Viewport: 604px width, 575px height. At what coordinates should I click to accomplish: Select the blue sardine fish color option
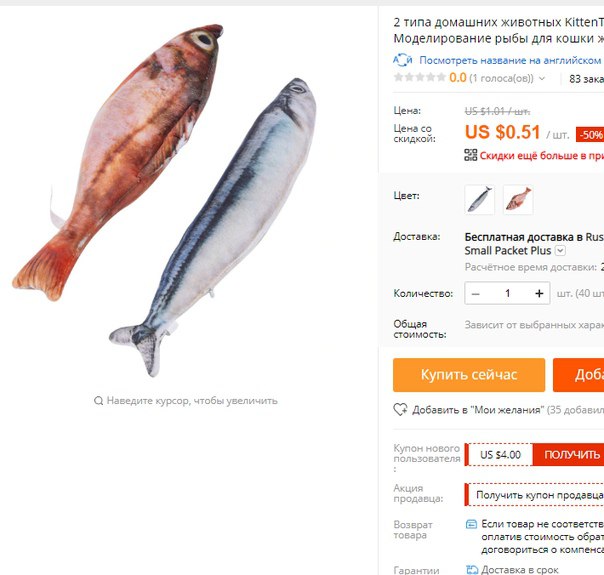pos(480,199)
